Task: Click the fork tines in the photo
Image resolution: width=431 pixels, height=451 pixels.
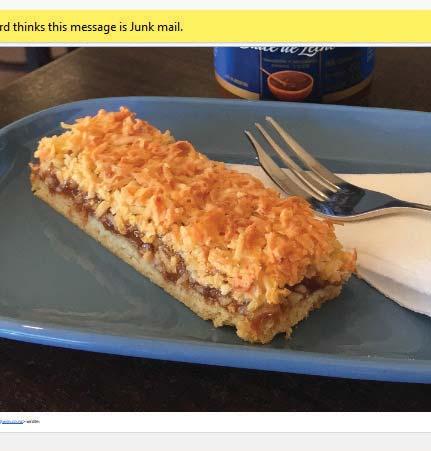Action: coord(287,157)
